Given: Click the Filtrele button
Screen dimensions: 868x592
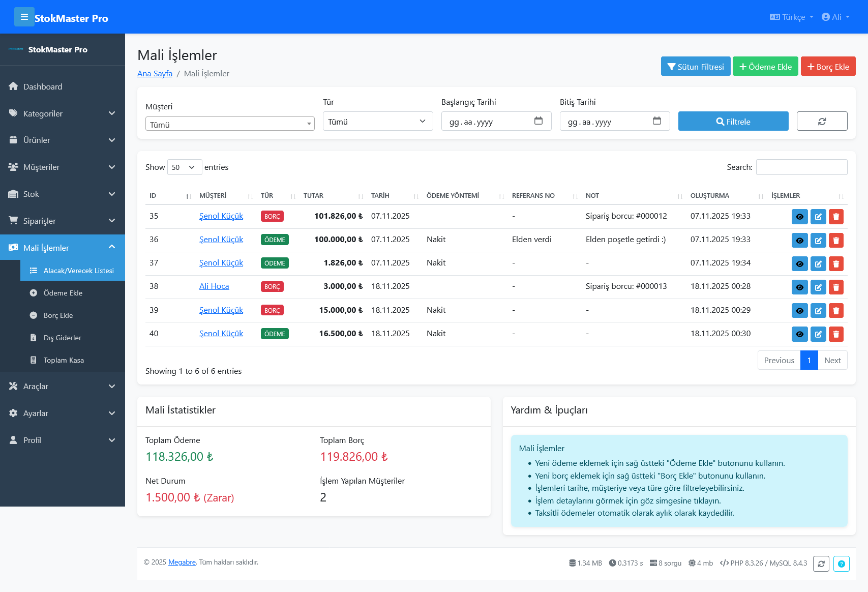Looking at the screenshot, I should click(733, 121).
